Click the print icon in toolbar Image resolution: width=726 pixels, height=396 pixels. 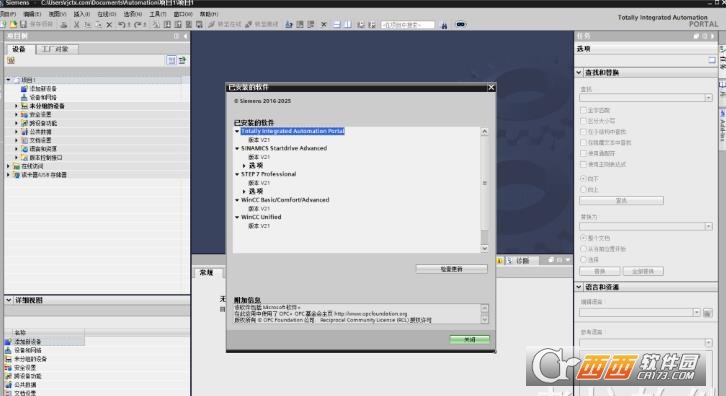pos(64,24)
